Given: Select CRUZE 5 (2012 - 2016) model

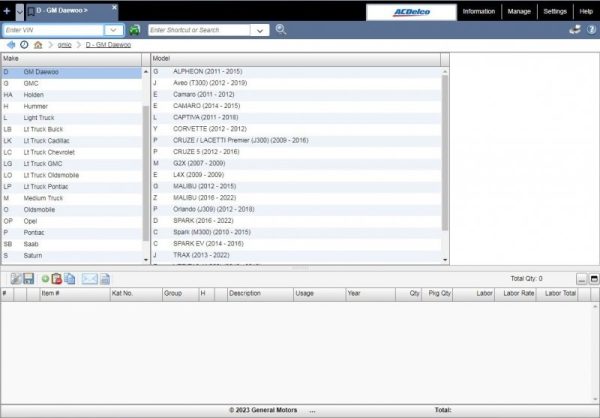Looking at the screenshot, I should coord(296,152).
